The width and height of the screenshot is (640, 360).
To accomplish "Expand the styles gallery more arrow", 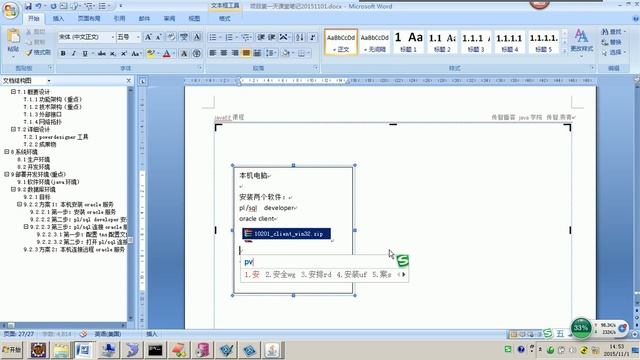I will [x=564, y=51].
